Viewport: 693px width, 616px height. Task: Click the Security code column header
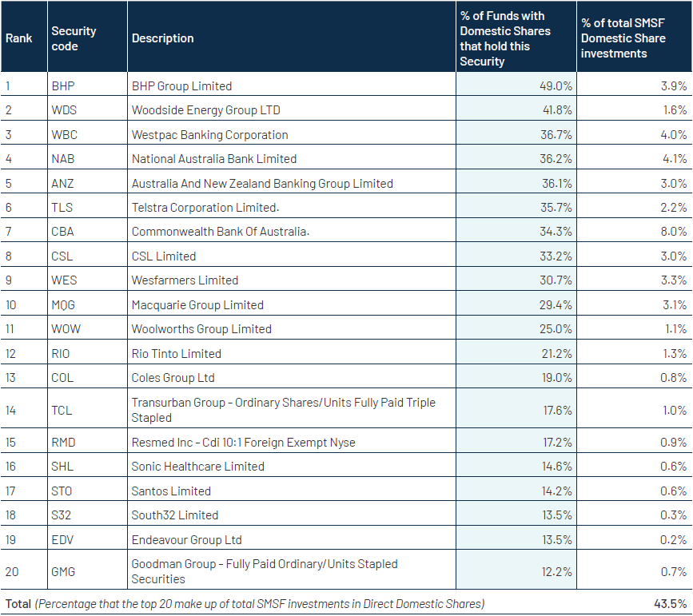[x=74, y=38]
